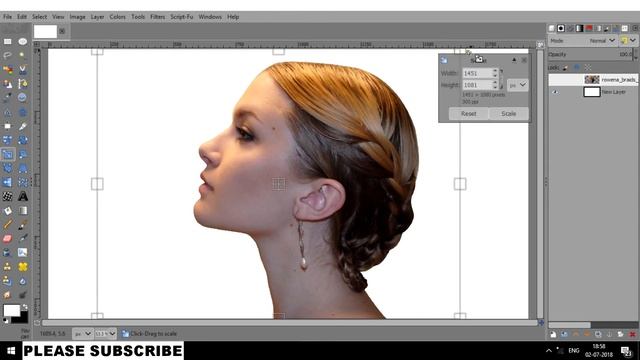Increase the Width value with stepper arrow
Image resolution: width=640 pixels, height=360 pixels.
[495, 71]
